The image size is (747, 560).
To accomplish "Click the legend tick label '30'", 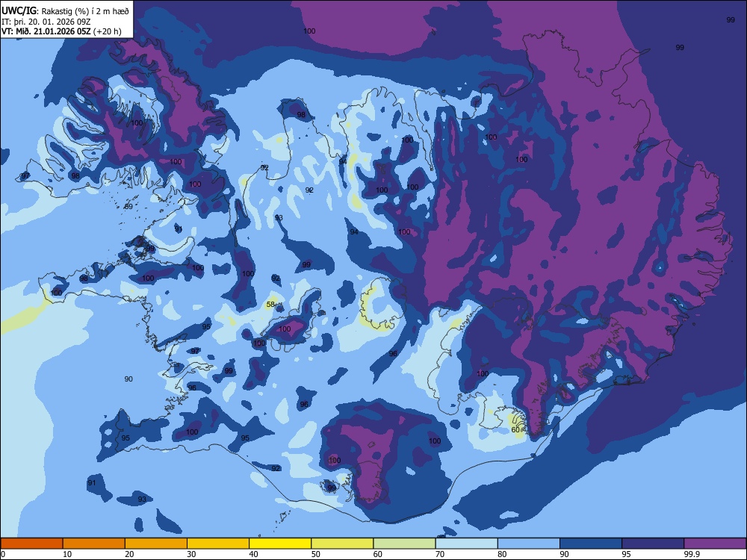I will click(191, 554).
